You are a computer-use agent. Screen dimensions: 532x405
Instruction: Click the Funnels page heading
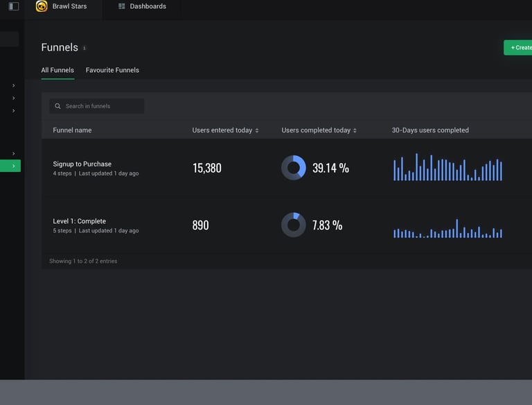click(60, 47)
